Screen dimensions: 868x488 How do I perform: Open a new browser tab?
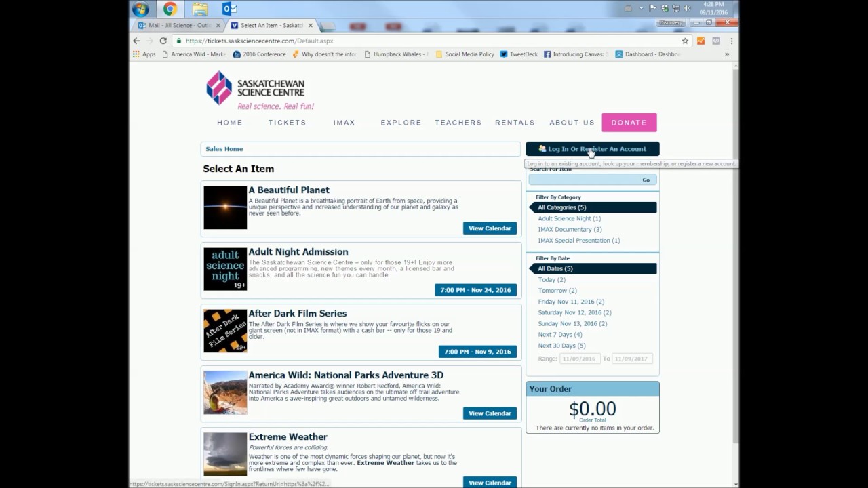(x=328, y=26)
